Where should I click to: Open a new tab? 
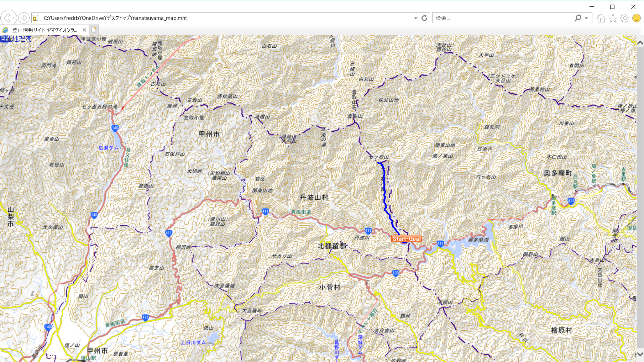(x=94, y=30)
